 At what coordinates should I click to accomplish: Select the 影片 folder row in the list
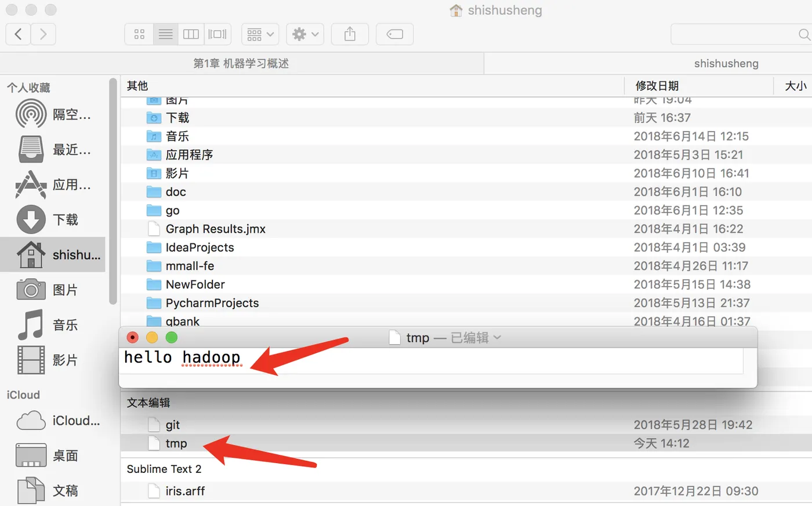click(466, 174)
